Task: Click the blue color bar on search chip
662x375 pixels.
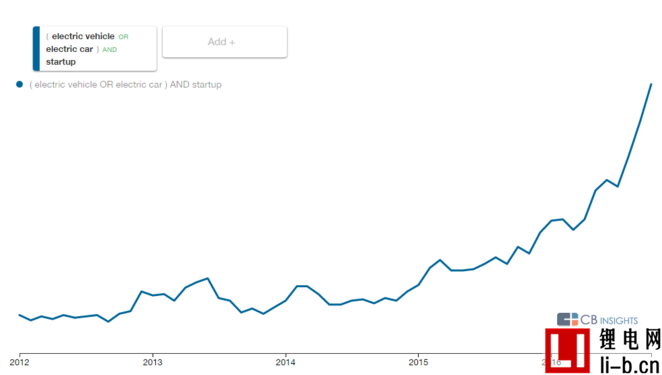Action: [36, 49]
